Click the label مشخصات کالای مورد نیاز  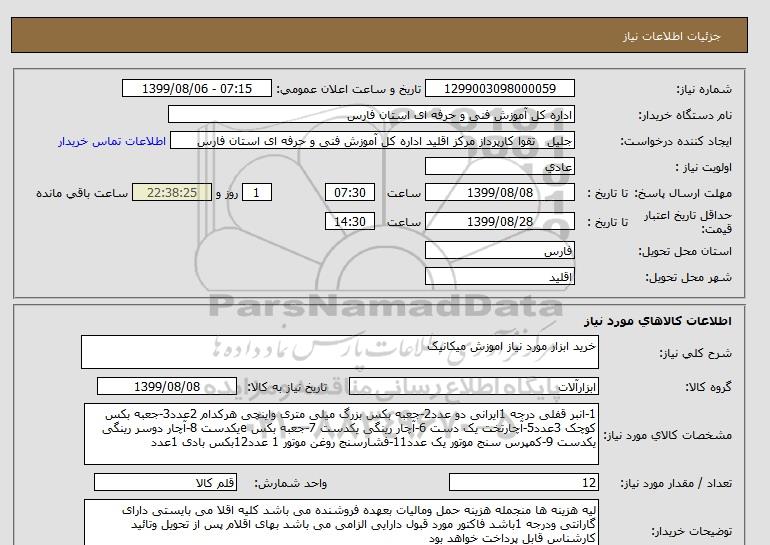[x=667, y=436]
